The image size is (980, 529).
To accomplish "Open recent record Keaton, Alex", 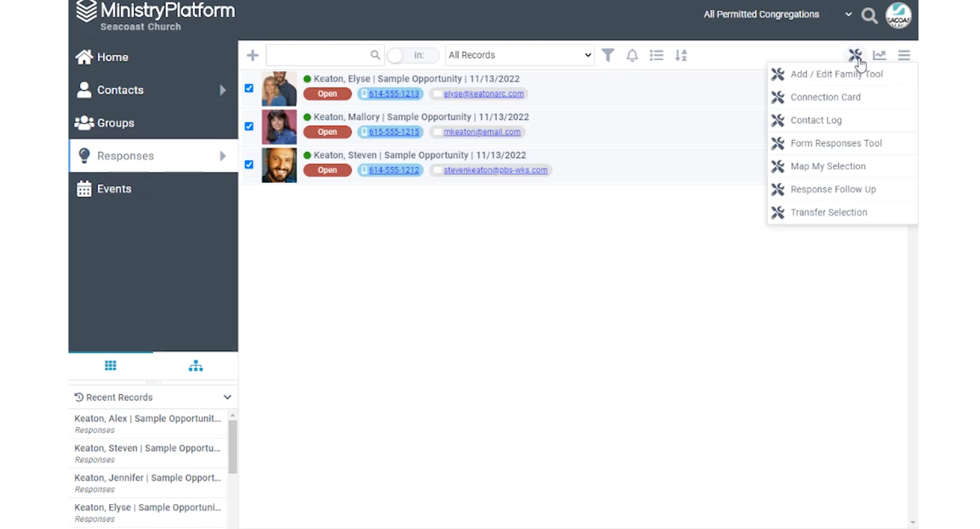I will (x=148, y=423).
